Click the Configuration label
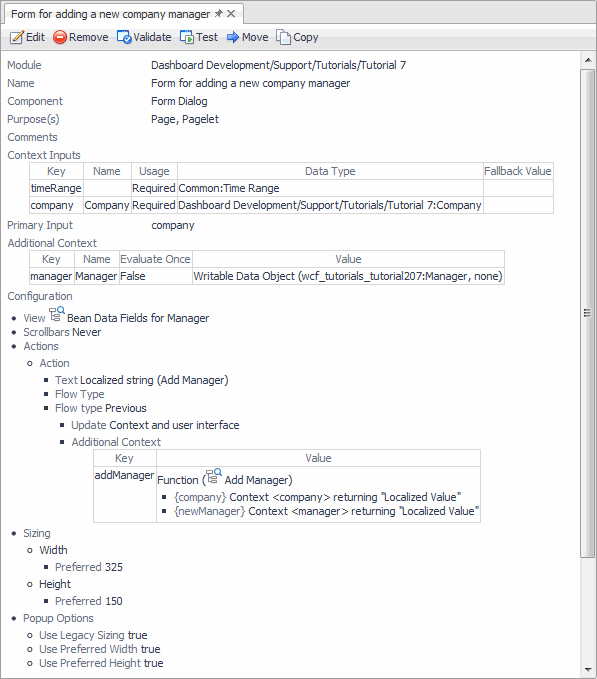Screen dimensions: 597x679 point(40,297)
